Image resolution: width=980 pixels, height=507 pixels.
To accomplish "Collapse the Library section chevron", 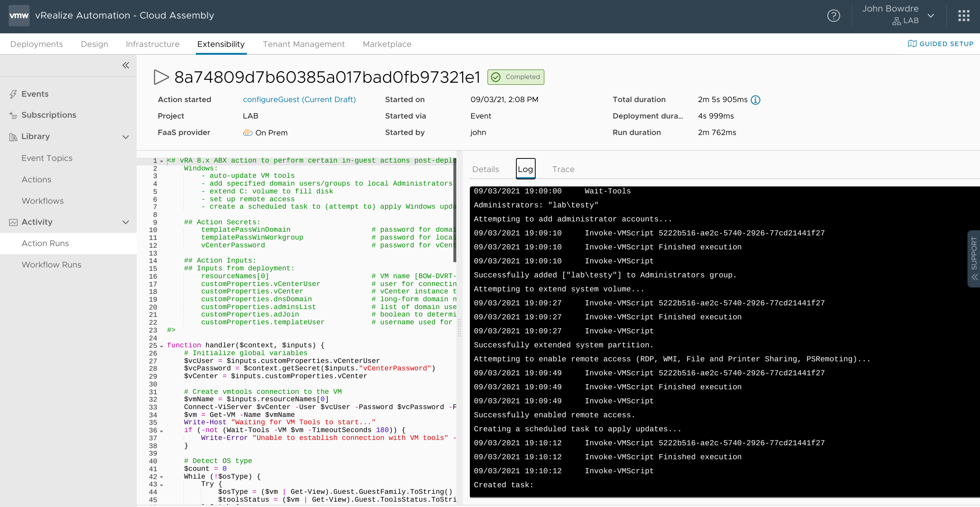I will pos(126,137).
